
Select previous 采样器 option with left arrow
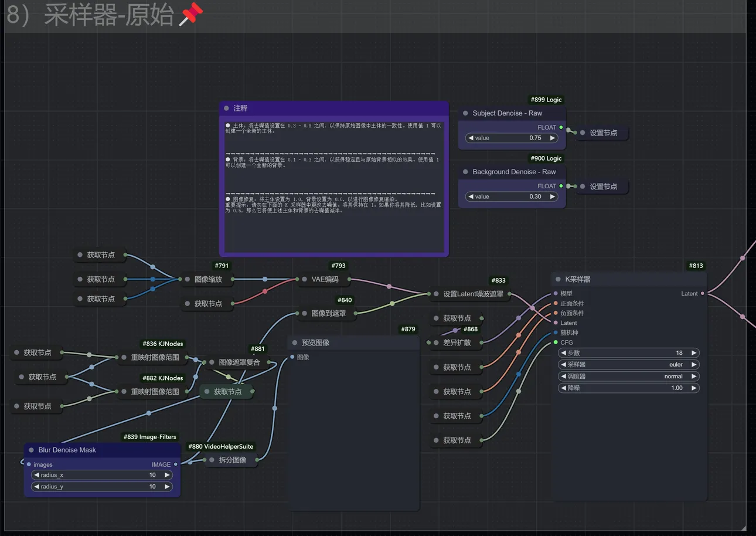564,365
